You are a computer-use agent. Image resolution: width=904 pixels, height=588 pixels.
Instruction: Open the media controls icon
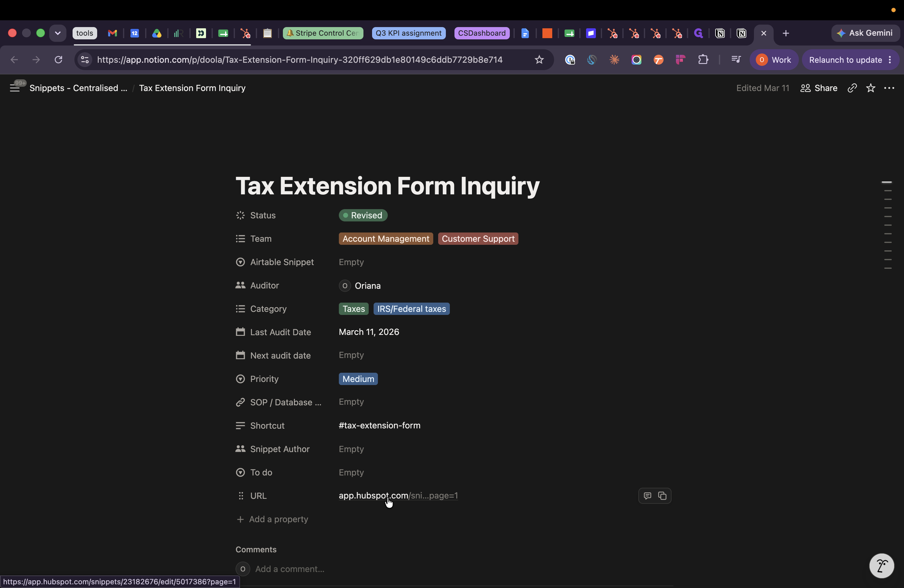(736, 60)
